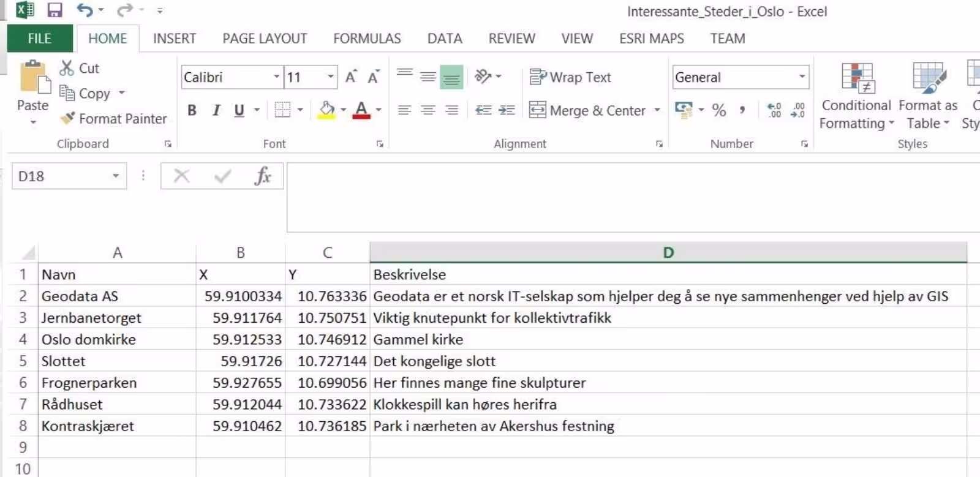Select row 5 header
The height and width of the screenshot is (477, 980).
[x=23, y=361]
